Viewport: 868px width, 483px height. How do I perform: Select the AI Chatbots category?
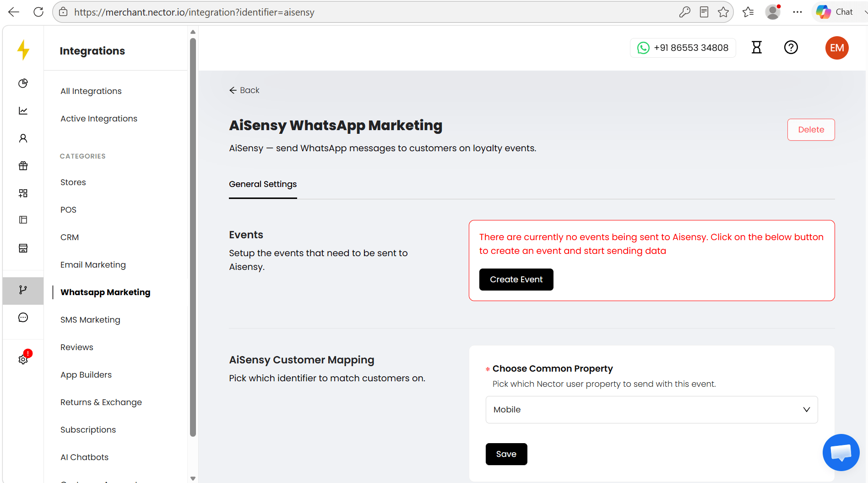[85, 457]
